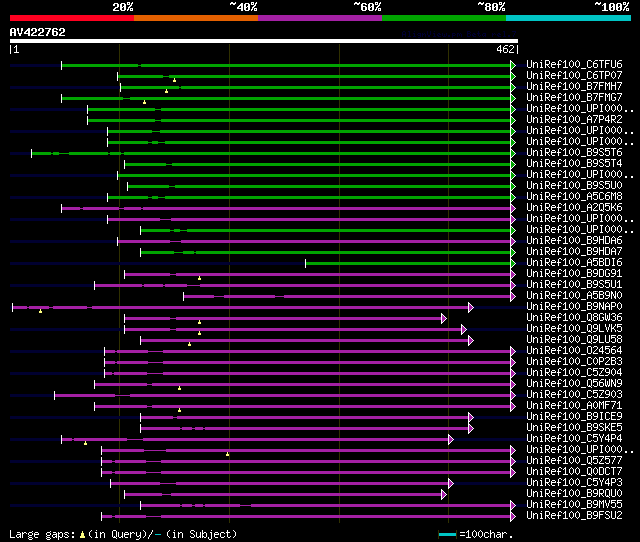Image resolution: width=640 pixels, height=542 pixels.
Task: Open hit UniRef100_A7P4R2
Action: [x=574, y=120]
